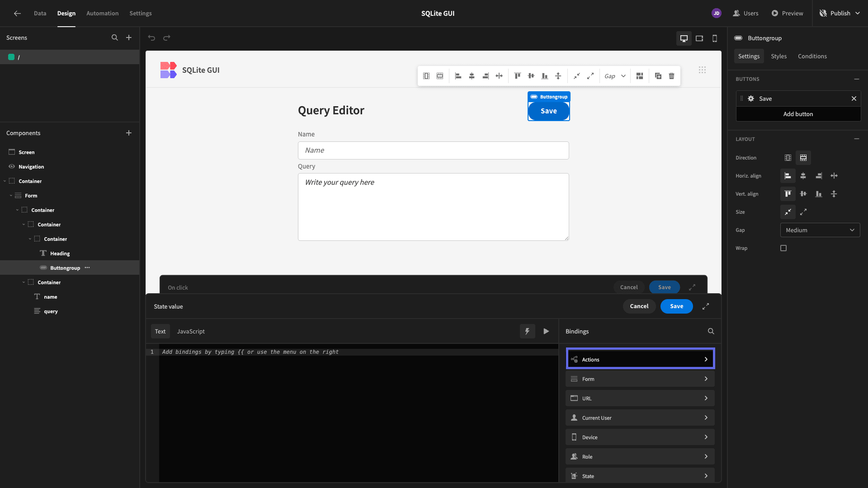This screenshot has width=868, height=488.
Task: Expand the State value drawer fullscreen
Action: (706, 306)
